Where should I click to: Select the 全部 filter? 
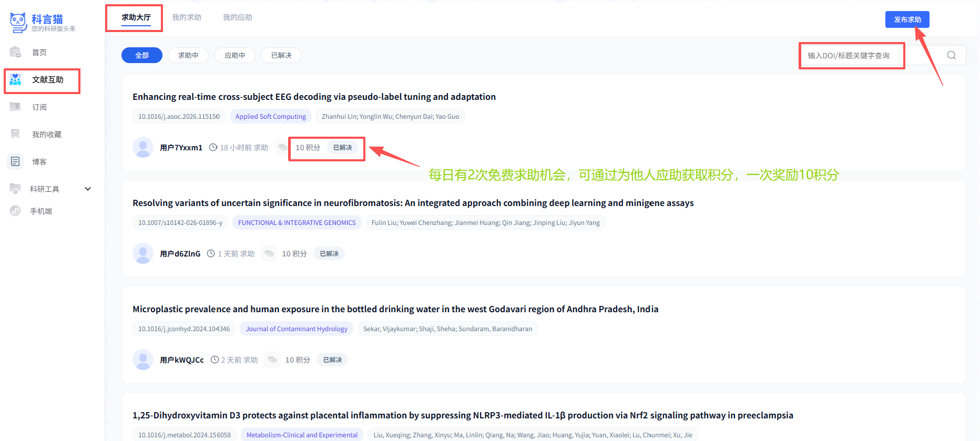(142, 55)
